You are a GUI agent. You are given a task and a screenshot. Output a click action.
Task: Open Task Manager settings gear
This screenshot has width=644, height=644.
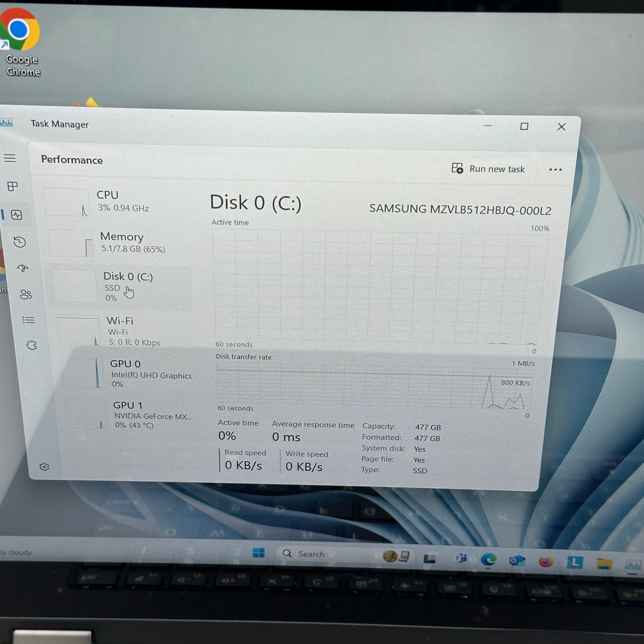[x=44, y=467]
